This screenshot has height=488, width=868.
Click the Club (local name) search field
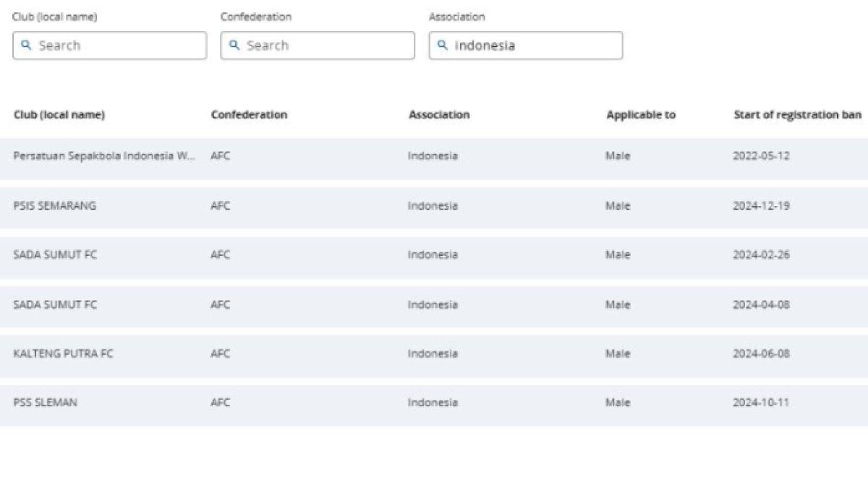tap(109, 46)
